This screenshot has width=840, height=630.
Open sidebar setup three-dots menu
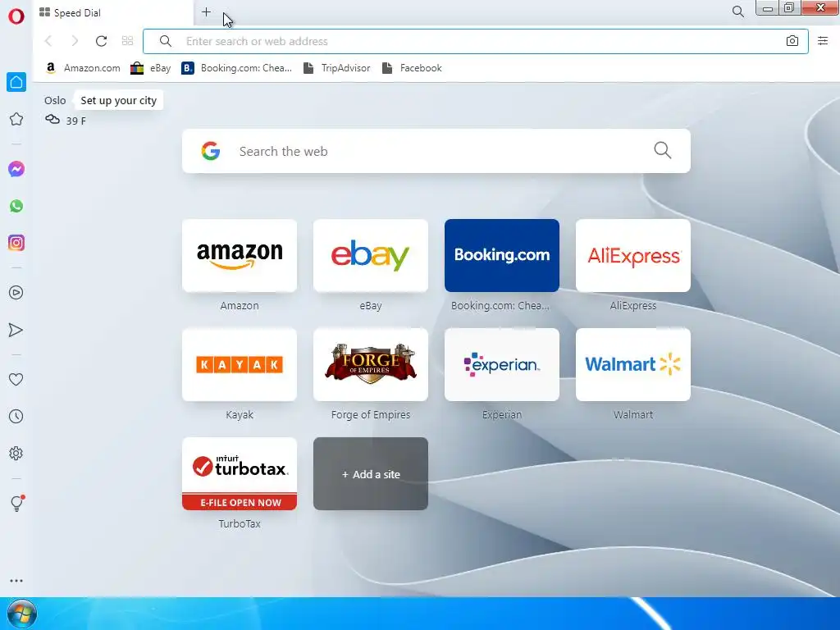point(16,581)
